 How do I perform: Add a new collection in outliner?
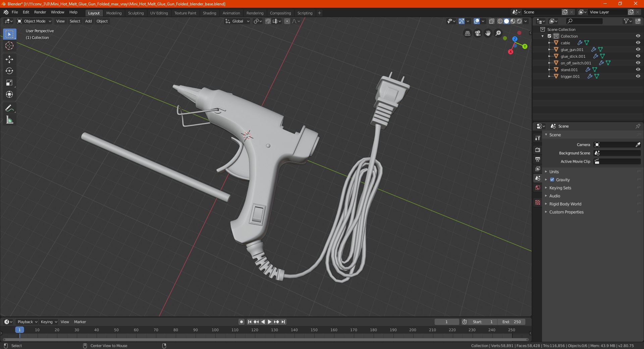638,21
